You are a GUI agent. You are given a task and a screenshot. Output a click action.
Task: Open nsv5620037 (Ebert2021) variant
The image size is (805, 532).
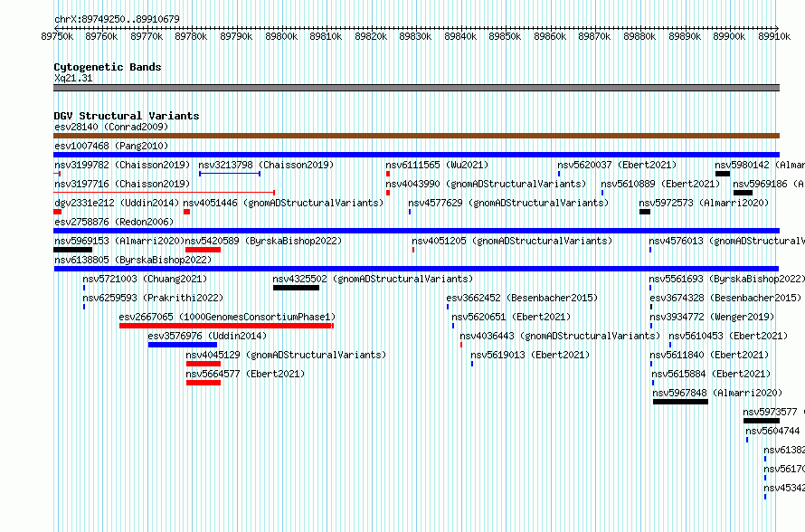coord(617,165)
